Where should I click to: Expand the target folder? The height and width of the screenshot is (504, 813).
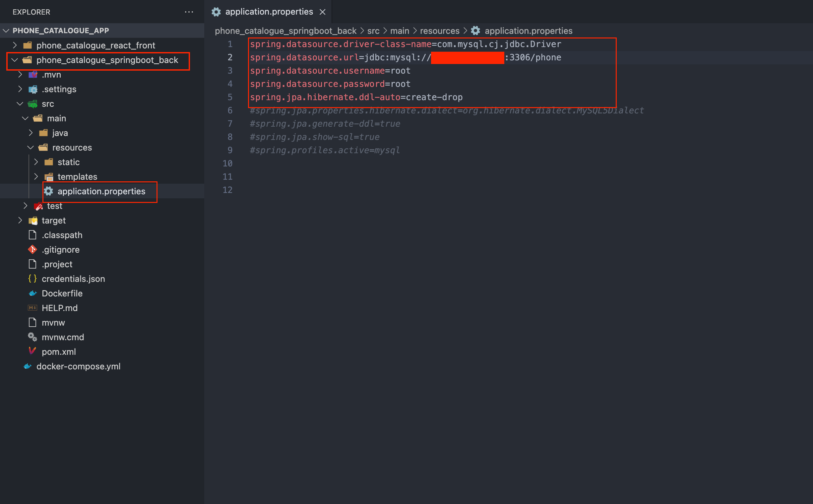tap(20, 220)
